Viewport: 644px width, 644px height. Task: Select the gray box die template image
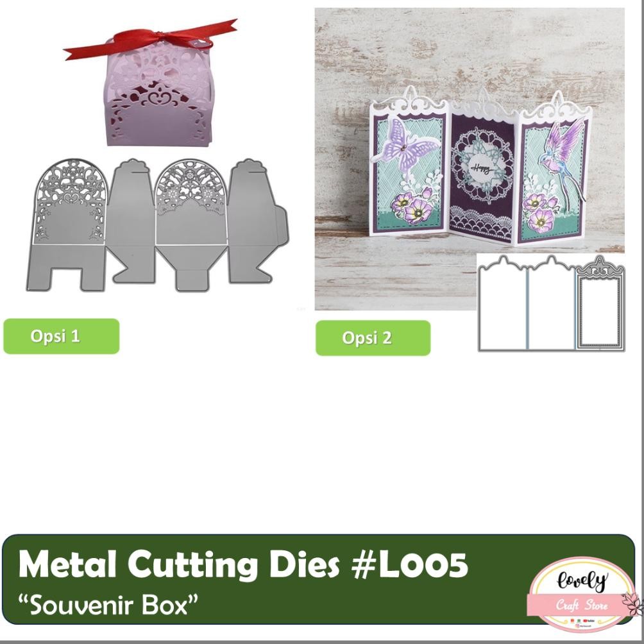click(x=158, y=225)
